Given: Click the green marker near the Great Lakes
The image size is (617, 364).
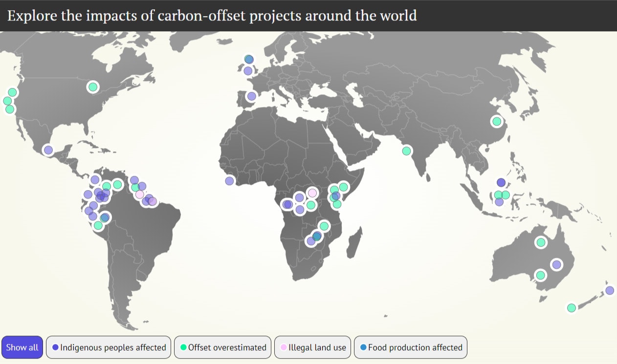Looking at the screenshot, I should [x=93, y=87].
